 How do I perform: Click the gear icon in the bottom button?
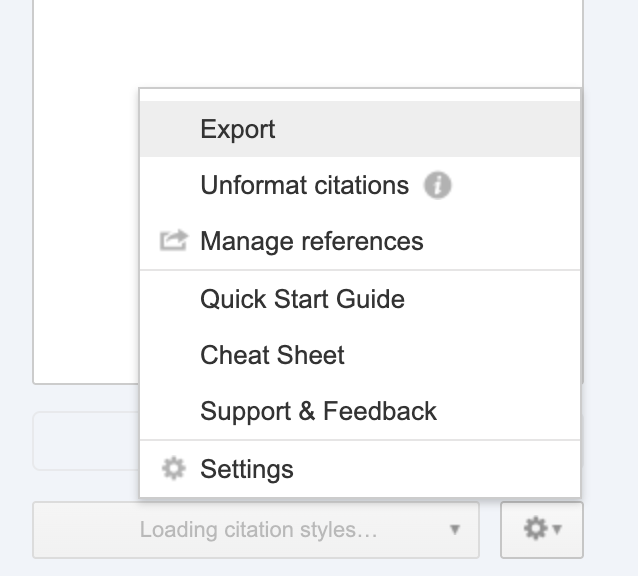point(535,529)
